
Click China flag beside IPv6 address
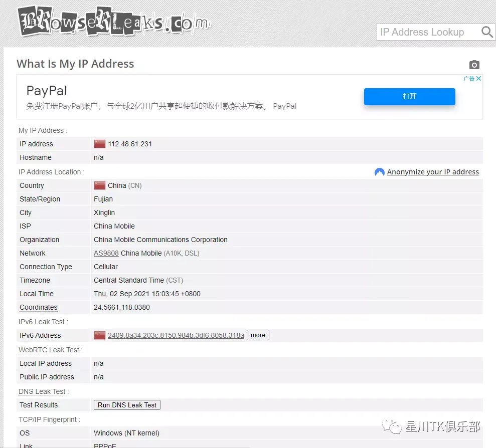100,335
